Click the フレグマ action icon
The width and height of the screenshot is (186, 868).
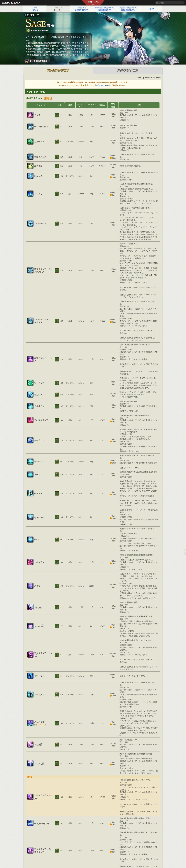point(30,194)
